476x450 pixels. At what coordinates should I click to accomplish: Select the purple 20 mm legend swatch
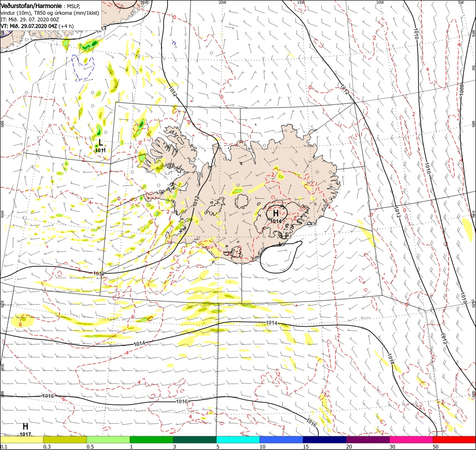[368, 440]
